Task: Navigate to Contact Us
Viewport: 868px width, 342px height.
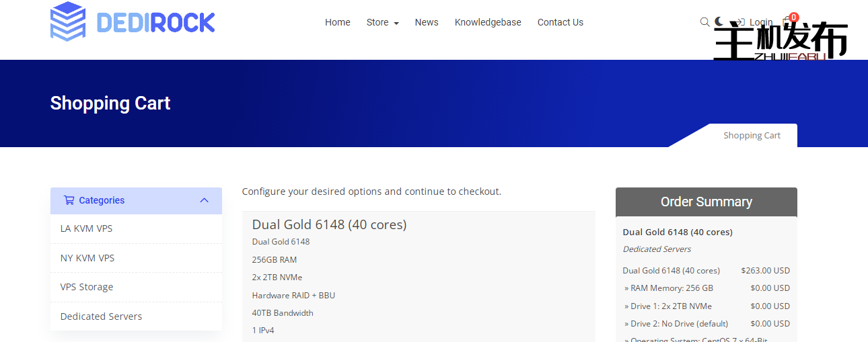Action: (560, 22)
